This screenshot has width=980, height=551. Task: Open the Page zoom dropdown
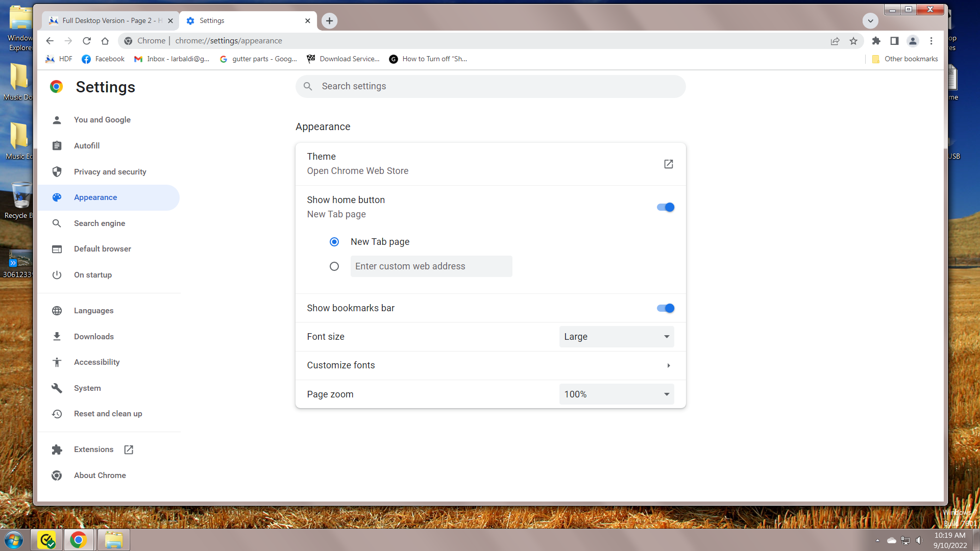[616, 394]
